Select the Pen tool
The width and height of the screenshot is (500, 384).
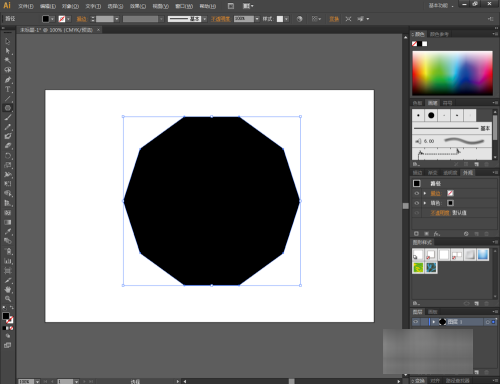click(8, 80)
